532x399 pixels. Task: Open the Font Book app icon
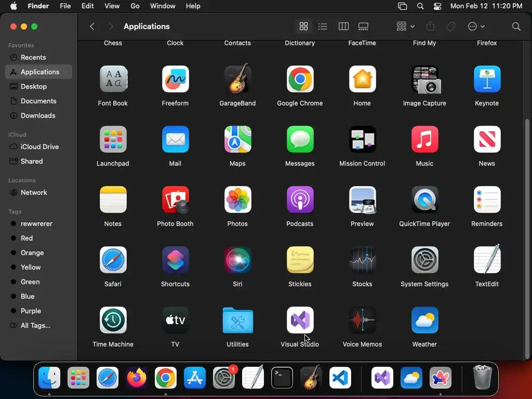point(113,79)
